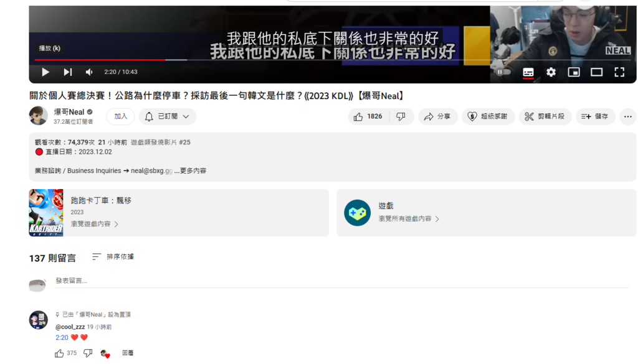
Task: Open the 爆哥Neal channel name link
Action: click(69, 112)
